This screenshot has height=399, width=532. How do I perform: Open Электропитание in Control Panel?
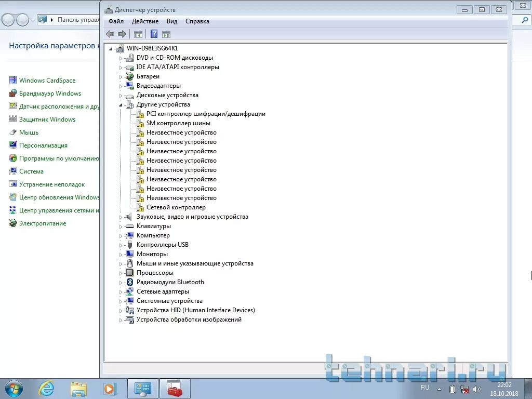43,223
